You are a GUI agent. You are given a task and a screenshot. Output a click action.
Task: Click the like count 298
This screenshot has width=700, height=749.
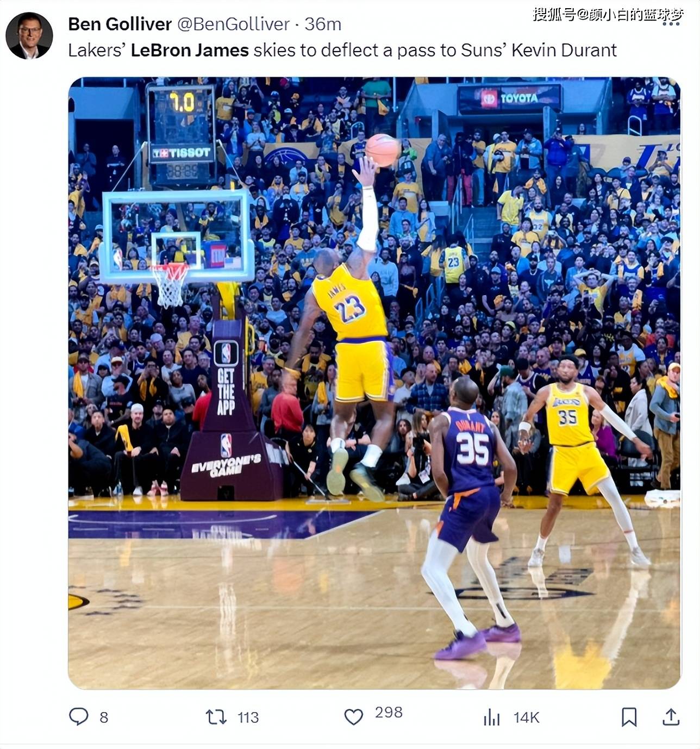pyautogui.click(x=389, y=713)
